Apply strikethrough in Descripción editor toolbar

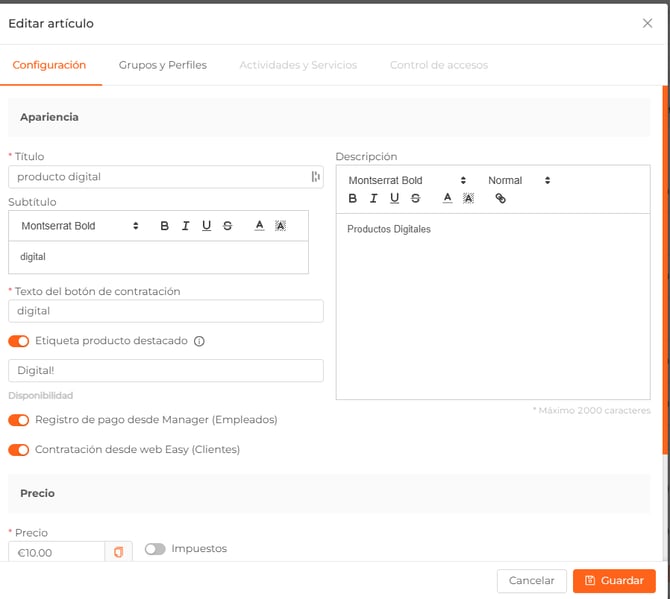[x=416, y=198]
